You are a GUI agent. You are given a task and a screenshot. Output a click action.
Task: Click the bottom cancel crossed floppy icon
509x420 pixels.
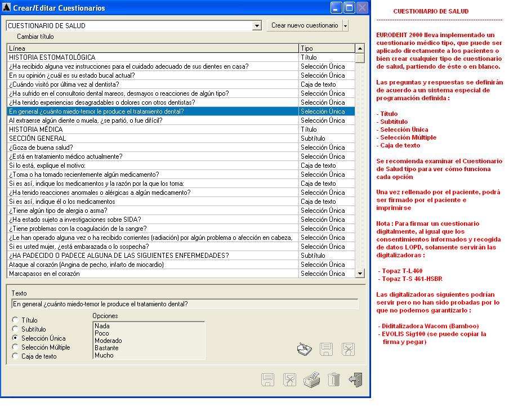(x=289, y=379)
